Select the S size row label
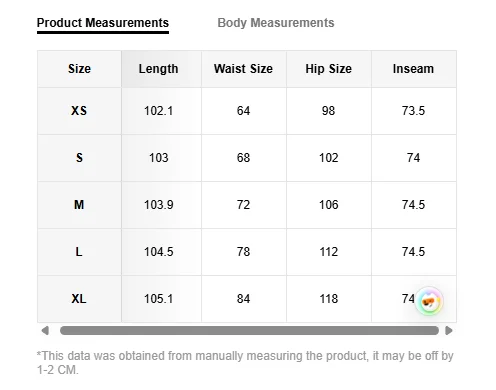The image size is (496, 390). [x=79, y=158]
